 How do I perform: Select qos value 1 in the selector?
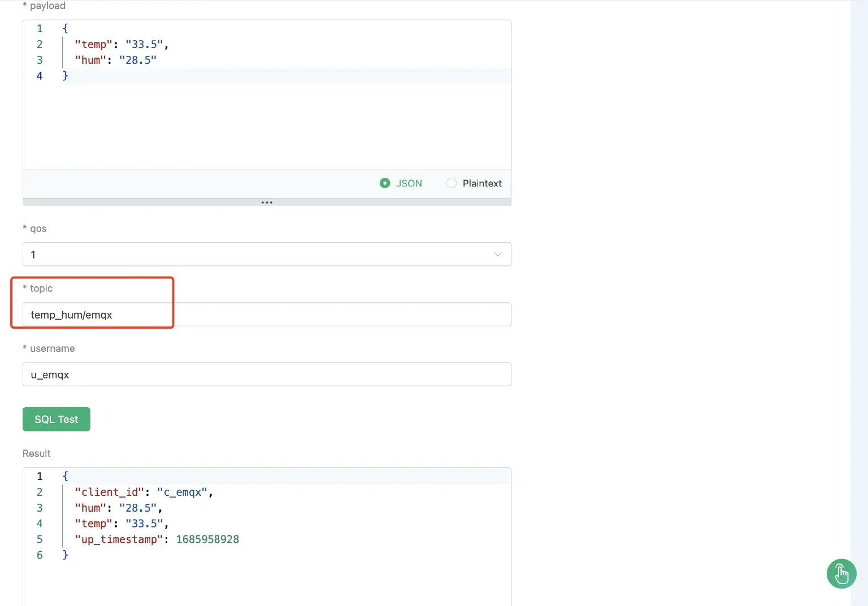(x=267, y=254)
